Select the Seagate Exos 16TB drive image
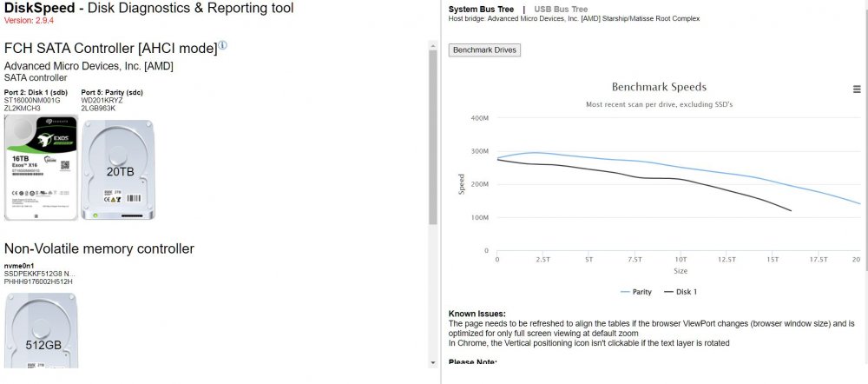 (41, 170)
